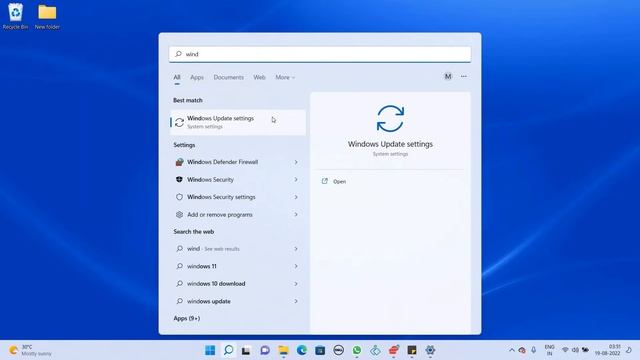Viewport: 640px width, 360px height.
Task: Open the search options three-dot menu
Action: point(464,76)
